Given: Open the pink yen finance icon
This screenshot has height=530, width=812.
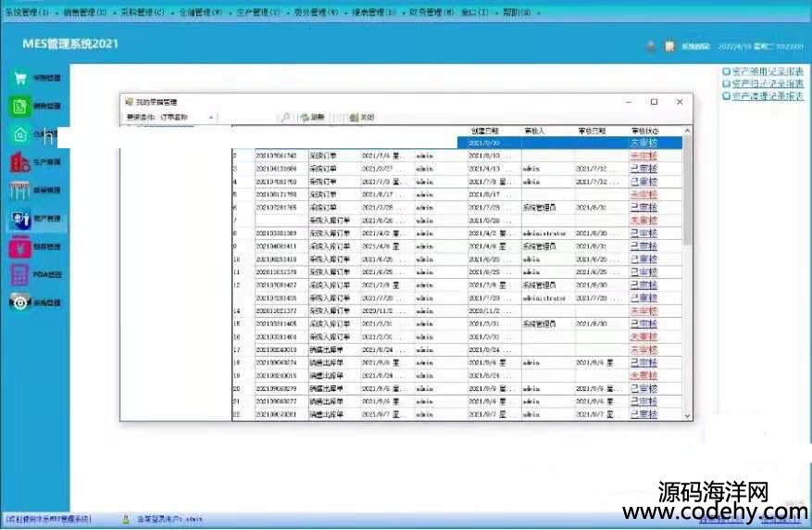Looking at the screenshot, I should [19, 247].
